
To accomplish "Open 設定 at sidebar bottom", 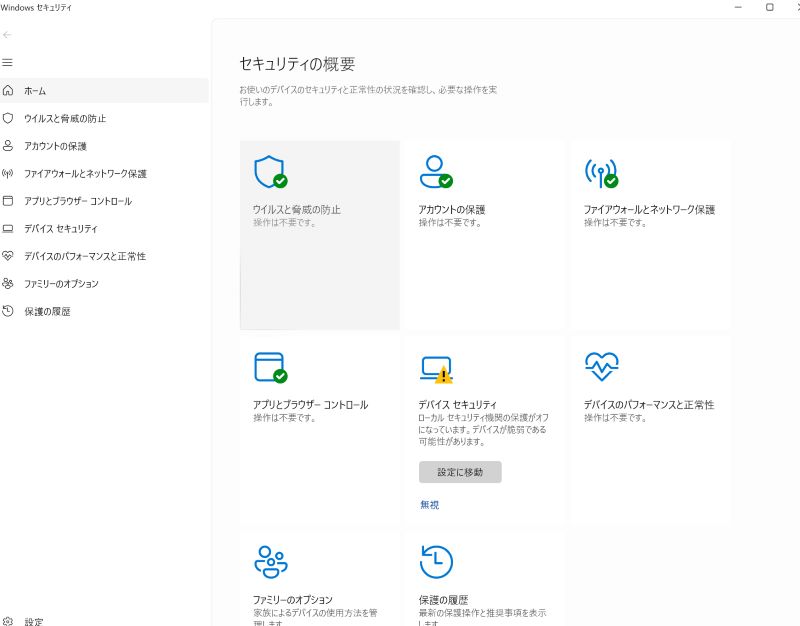I will pyautogui.click(x=104, y=621).
